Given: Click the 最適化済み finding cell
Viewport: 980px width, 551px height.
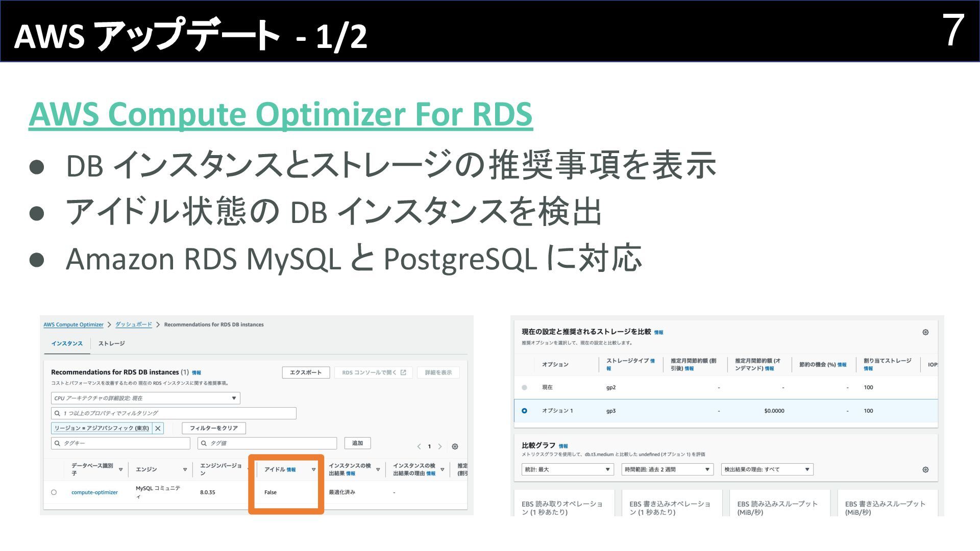Looking at the screenshot, I should [342, 492].
